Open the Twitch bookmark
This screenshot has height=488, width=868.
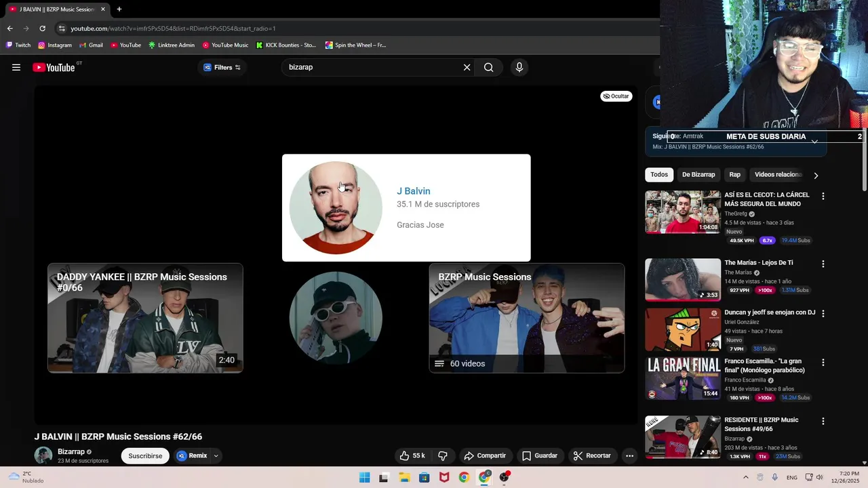[x=18, y=45]
